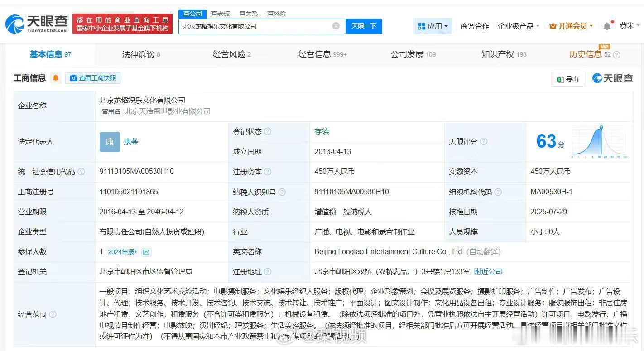
Task: Open the 附近公司 link
Action: click(488, 272)
